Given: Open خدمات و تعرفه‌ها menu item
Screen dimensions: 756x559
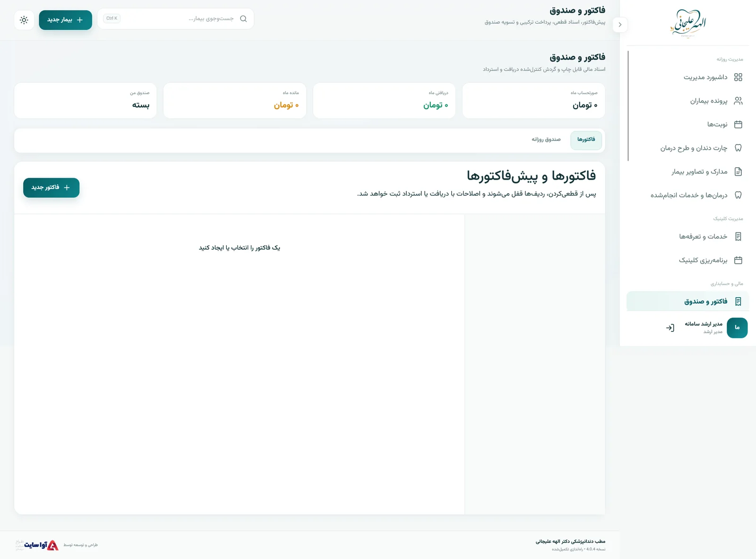Looking at the screenshot, I should [687, 236].
